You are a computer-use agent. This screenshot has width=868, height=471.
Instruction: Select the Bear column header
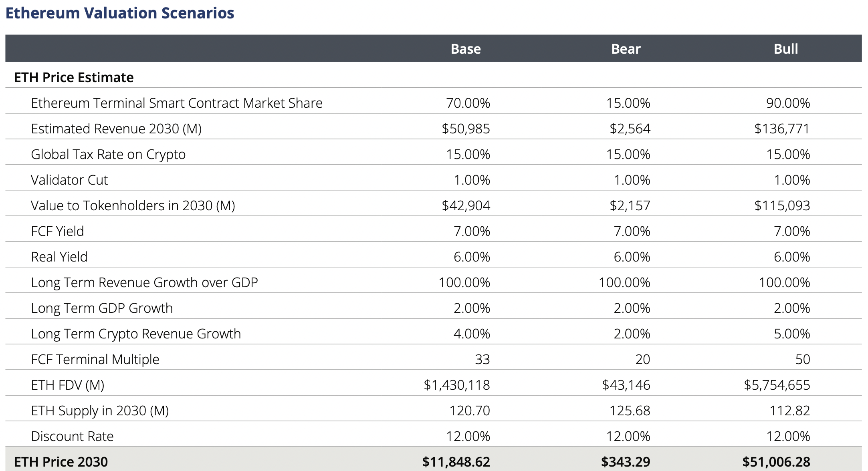pos(626,49)
